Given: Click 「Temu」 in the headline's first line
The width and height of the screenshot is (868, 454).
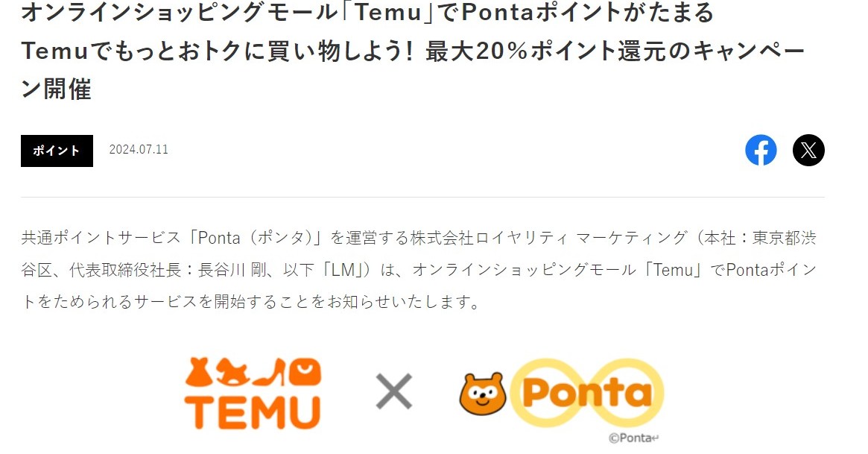Looking at the screenshot, I should (x=389, y=12).
